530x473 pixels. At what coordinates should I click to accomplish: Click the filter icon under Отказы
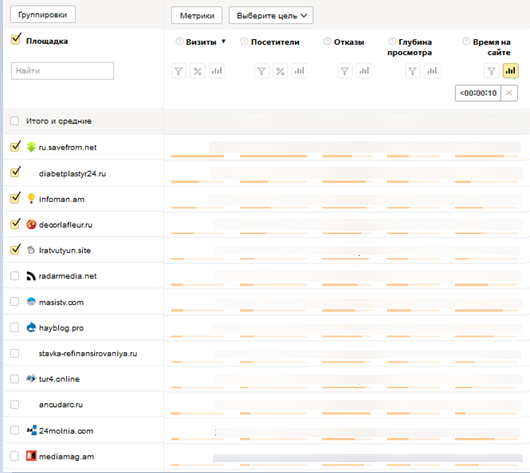pyautogui.click(x=345, y=71)
